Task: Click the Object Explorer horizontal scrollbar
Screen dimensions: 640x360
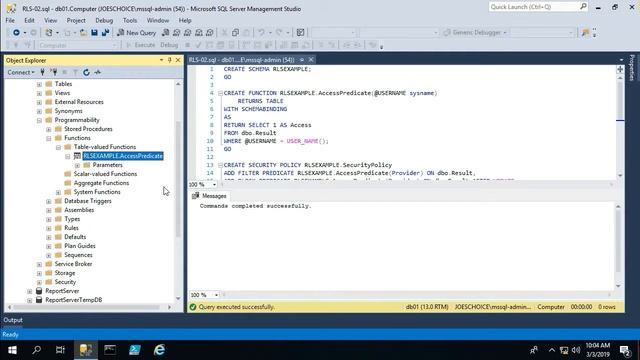Action: (86, 307)
